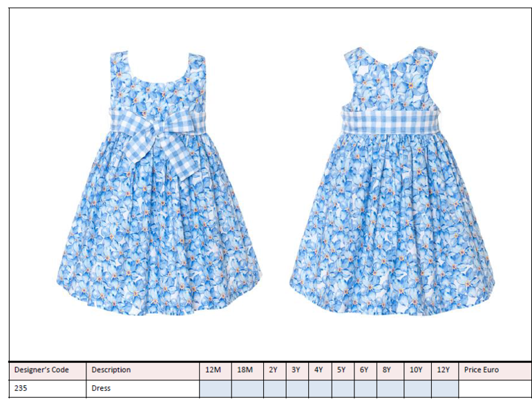532x399 pixels.
Task: Select the Price Euro header cell
Action: [x=495, y=370]
